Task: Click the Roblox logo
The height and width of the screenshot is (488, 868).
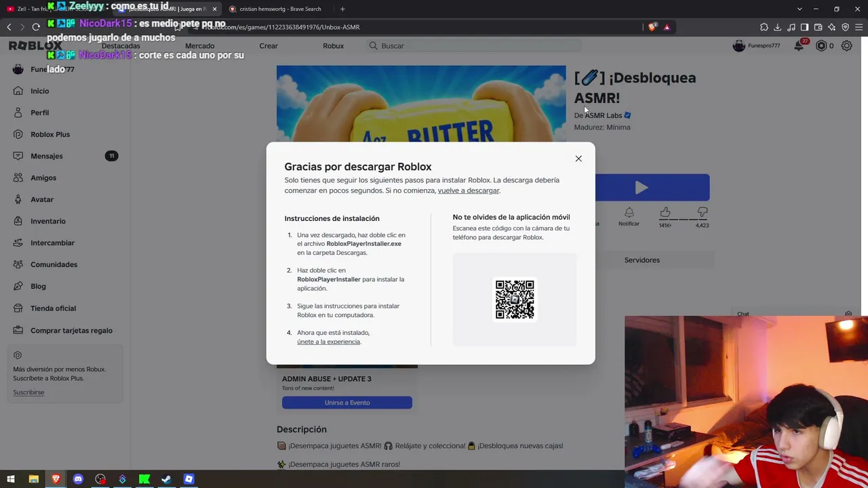Action: 35,45
